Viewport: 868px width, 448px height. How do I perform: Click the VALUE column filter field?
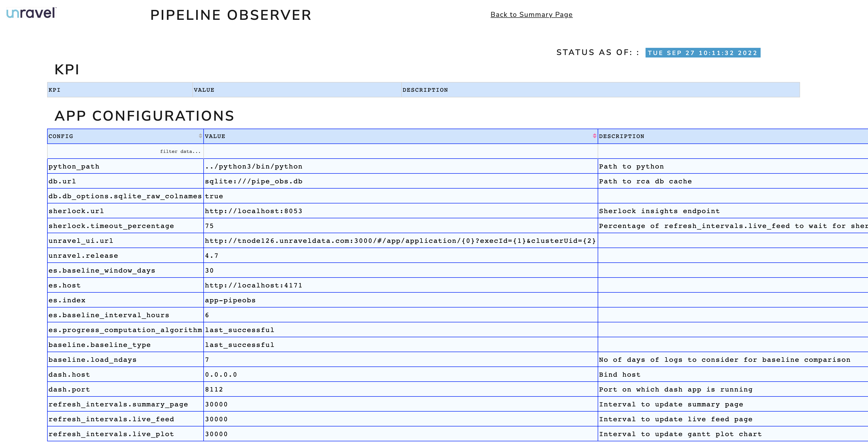[x=401, y=151]
